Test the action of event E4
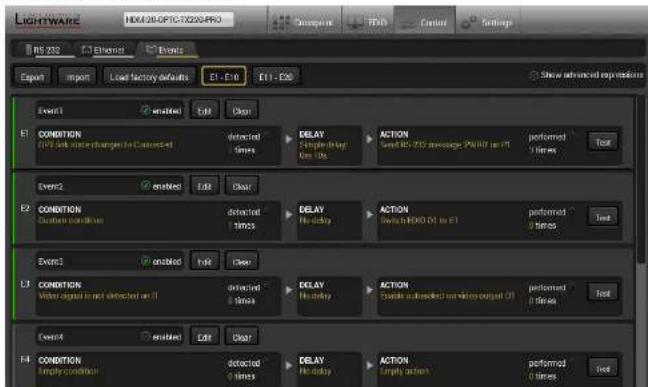 [x=603, y=368]
